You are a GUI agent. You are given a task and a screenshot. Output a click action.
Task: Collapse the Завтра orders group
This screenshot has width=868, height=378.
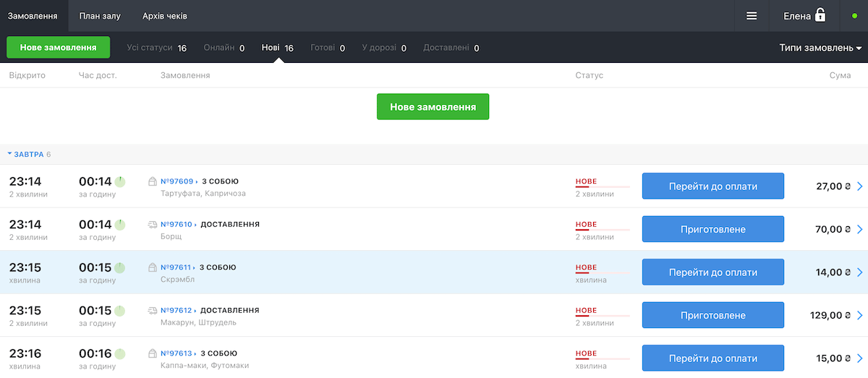coord(10,155)
